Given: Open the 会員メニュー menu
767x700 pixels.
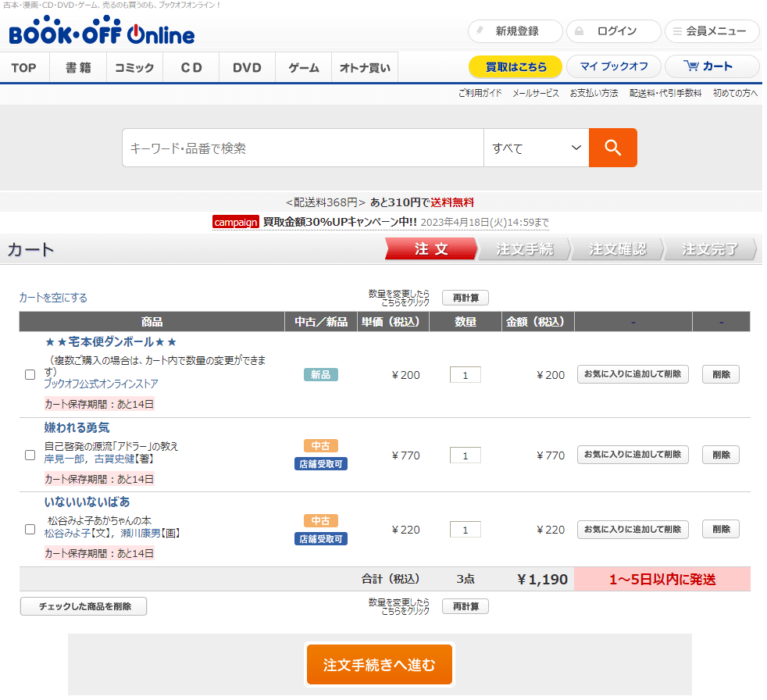Looking at the screenshot, I should pos(712,31).
